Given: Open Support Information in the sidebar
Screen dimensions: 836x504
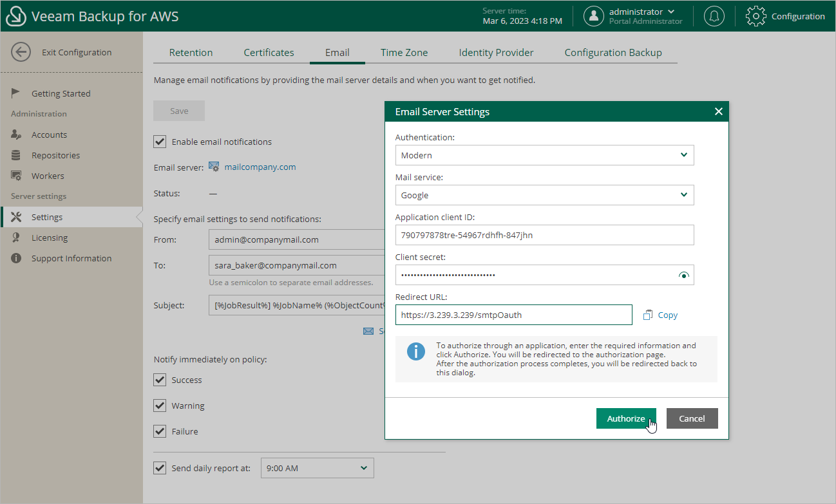Looking at the screenshot, I should [71, 258].
